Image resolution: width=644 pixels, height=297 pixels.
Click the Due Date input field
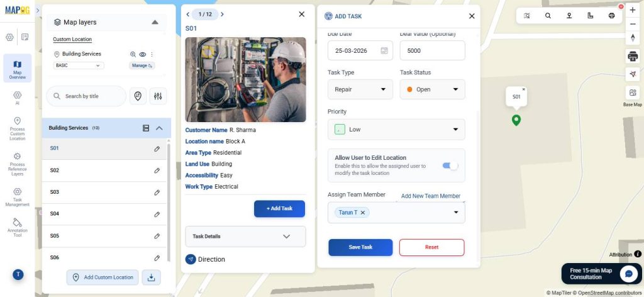point(360,50)
